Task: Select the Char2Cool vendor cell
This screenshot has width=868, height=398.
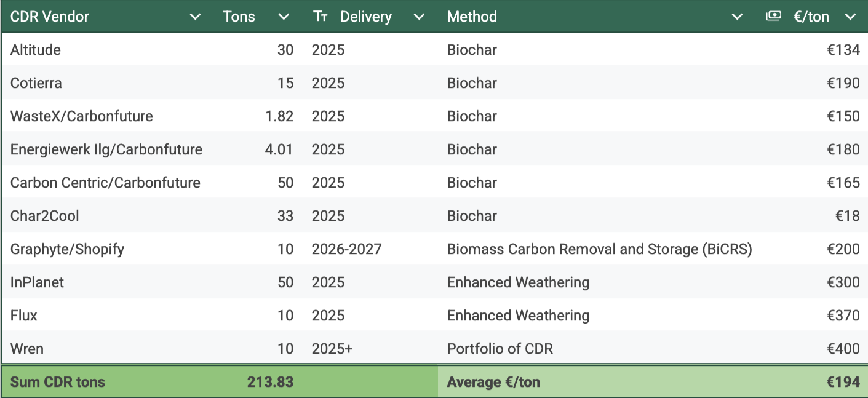Action: coord(45,216)
